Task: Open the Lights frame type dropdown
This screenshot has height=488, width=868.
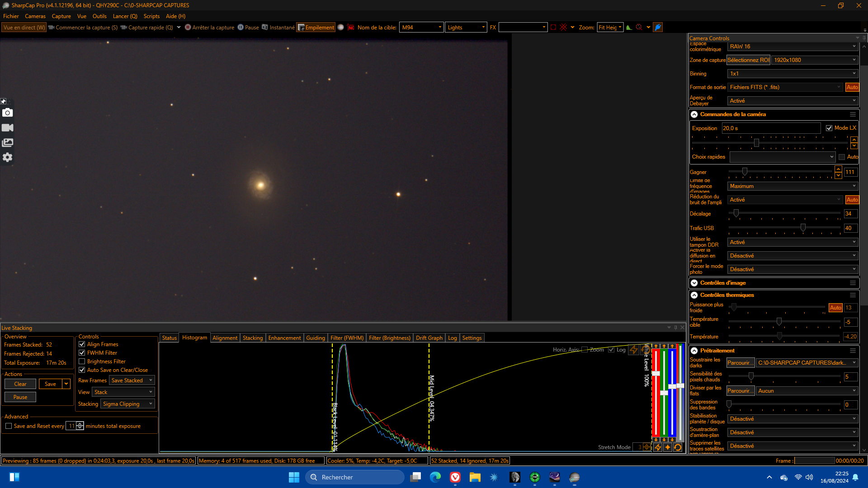Action: [x=466, y=28]
